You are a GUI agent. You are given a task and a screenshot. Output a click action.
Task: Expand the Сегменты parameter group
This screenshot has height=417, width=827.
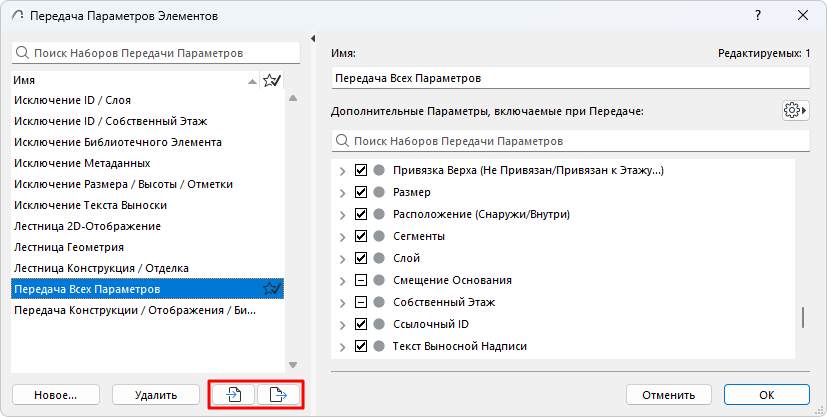[x=343, y=236]
